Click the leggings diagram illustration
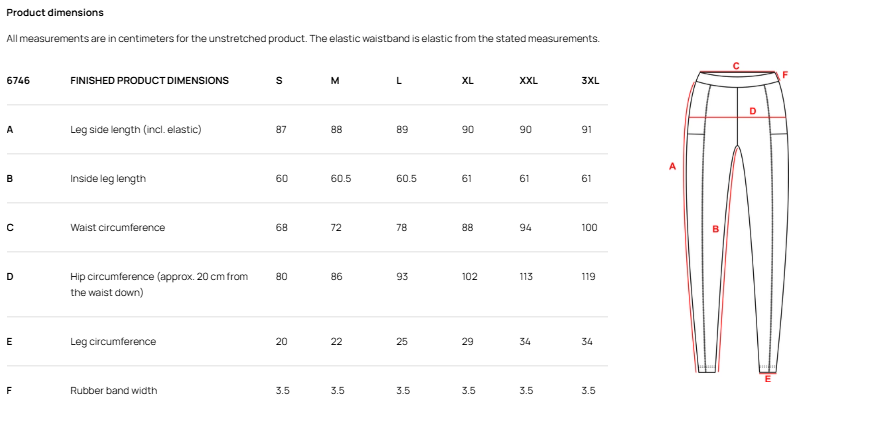The width and height of the screenshot is (876, 431). pos(735,220)
